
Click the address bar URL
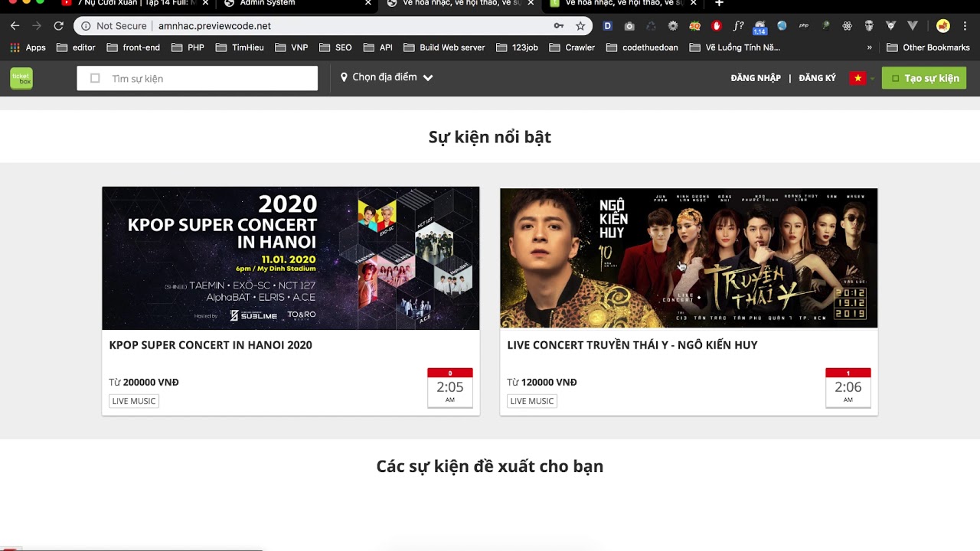(214, 26)
